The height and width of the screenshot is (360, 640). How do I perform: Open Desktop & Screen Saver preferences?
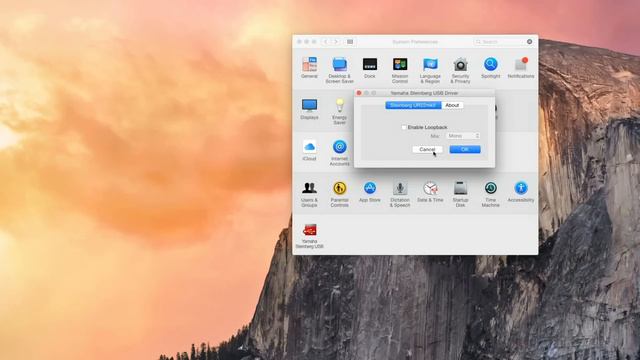[340, 70]
